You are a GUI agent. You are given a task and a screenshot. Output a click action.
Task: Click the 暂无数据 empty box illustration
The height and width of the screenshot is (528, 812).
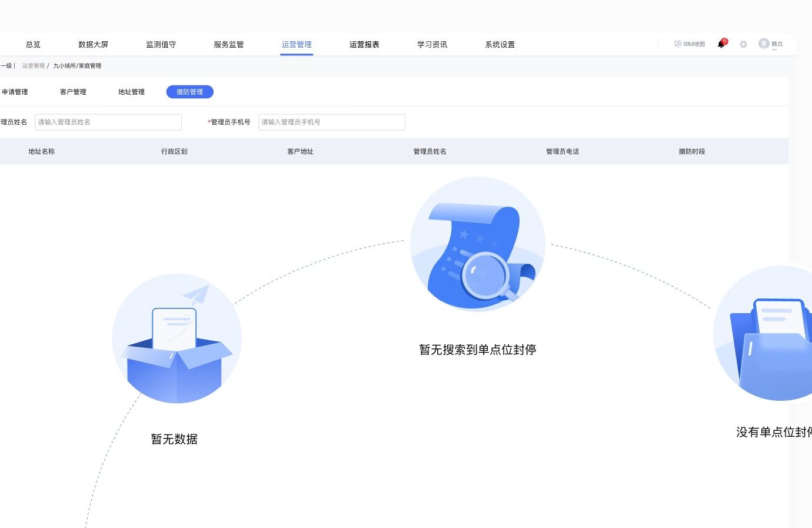[177, 338]
